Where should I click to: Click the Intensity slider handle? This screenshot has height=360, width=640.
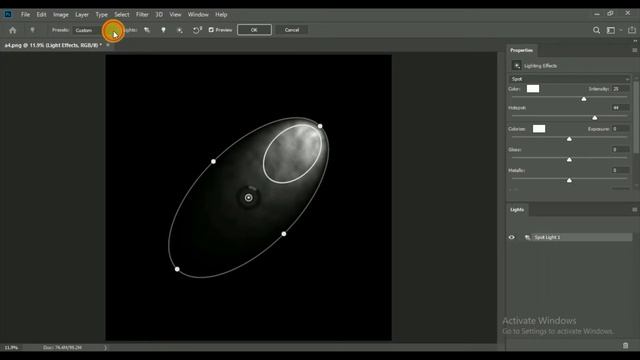click(x=584, y=99)
